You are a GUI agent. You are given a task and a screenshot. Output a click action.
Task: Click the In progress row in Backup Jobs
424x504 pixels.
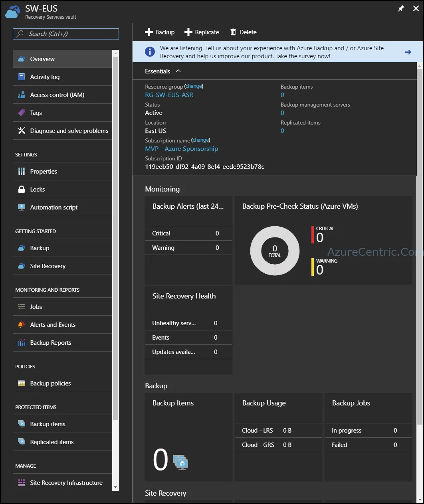(x=368, y=430)
